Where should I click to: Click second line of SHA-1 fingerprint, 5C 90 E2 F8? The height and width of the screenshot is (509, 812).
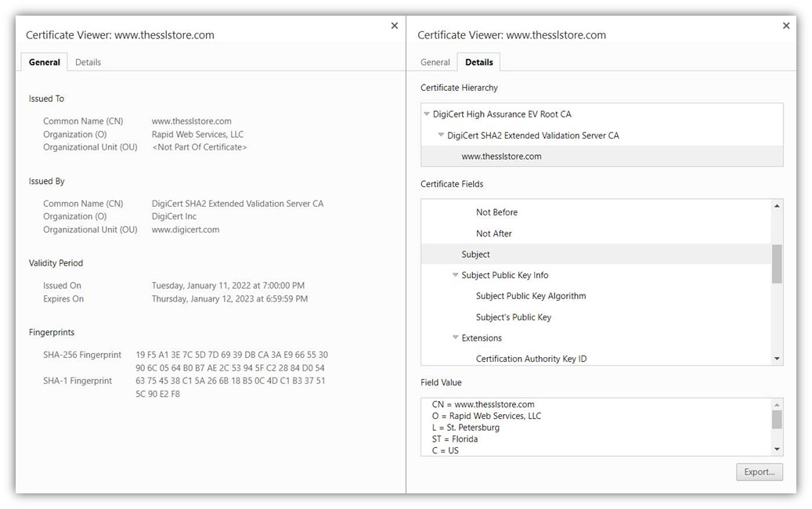point(157,394)
